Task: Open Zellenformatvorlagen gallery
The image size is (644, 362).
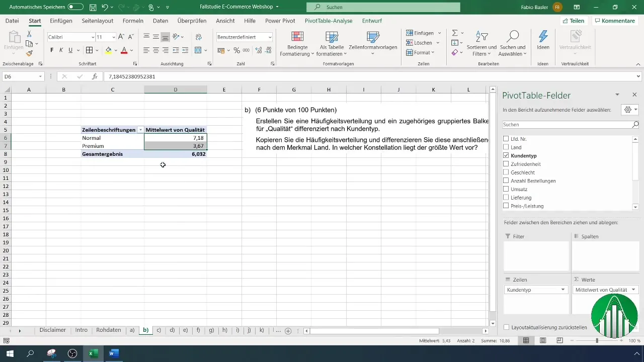Action: point(373,44)
